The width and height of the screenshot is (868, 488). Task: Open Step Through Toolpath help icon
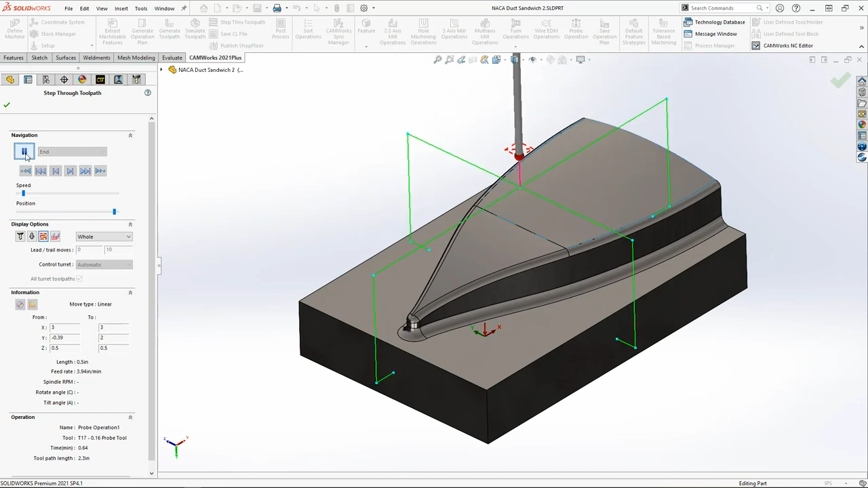pos(148,93)
